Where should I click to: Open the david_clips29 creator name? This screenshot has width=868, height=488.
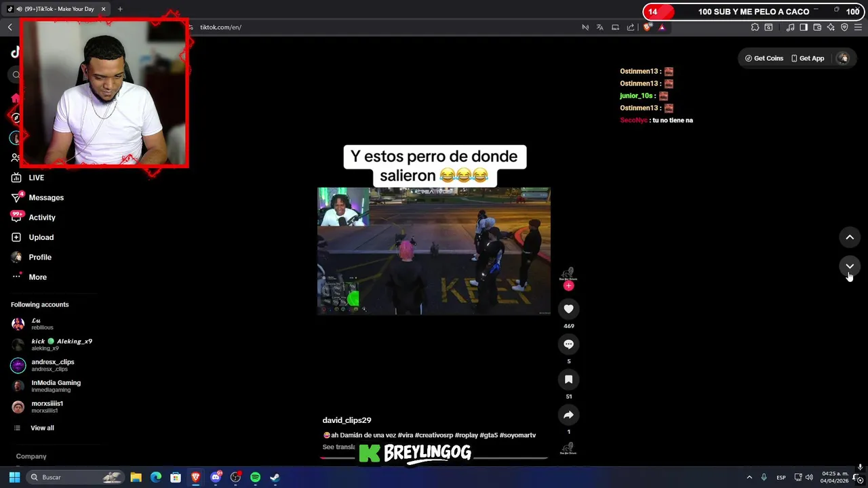pos(347,420)
